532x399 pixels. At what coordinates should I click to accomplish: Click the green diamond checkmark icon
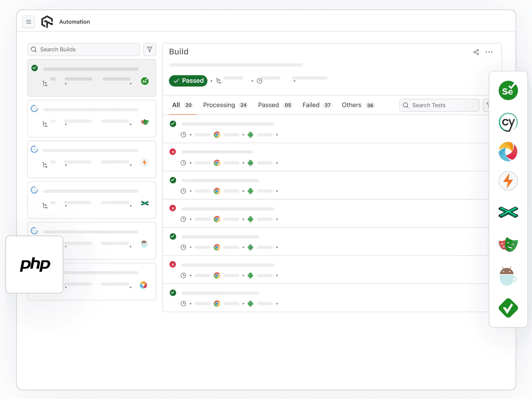tap(508, 308)
